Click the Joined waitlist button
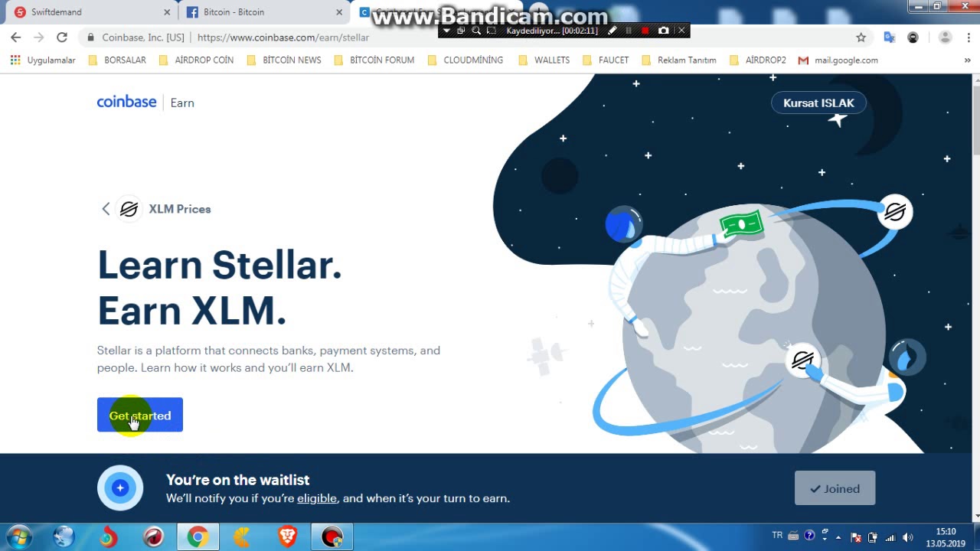 pos(835,488)
